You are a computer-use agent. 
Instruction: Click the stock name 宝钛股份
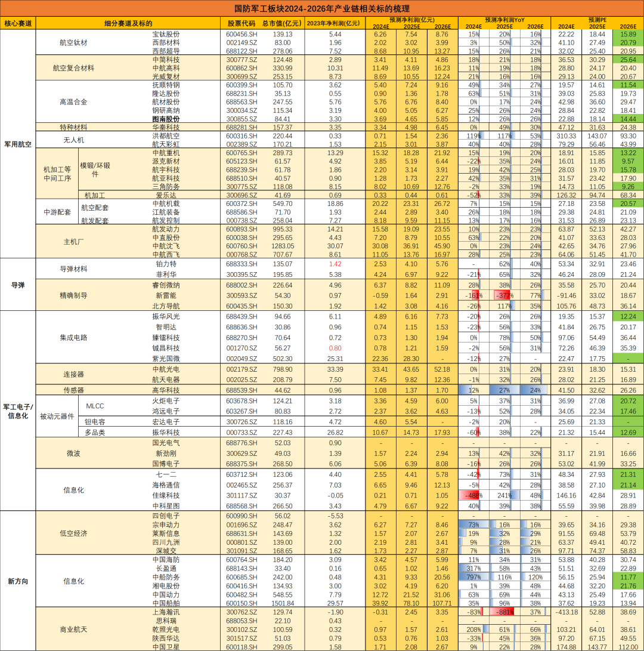(166, 34)
